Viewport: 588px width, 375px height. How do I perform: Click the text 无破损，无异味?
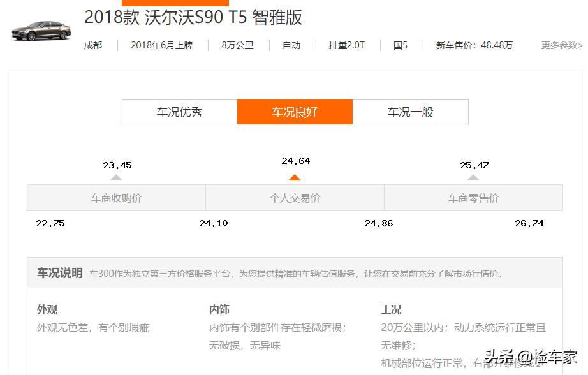(244, 346)
